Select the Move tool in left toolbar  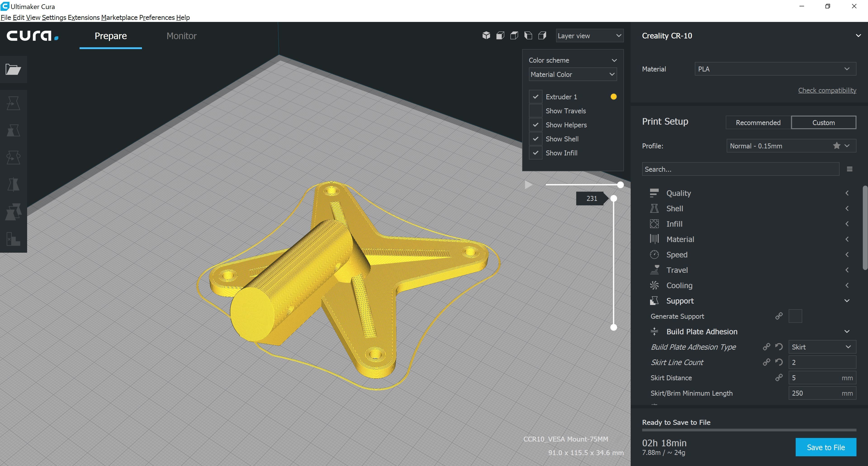[13, 103]
